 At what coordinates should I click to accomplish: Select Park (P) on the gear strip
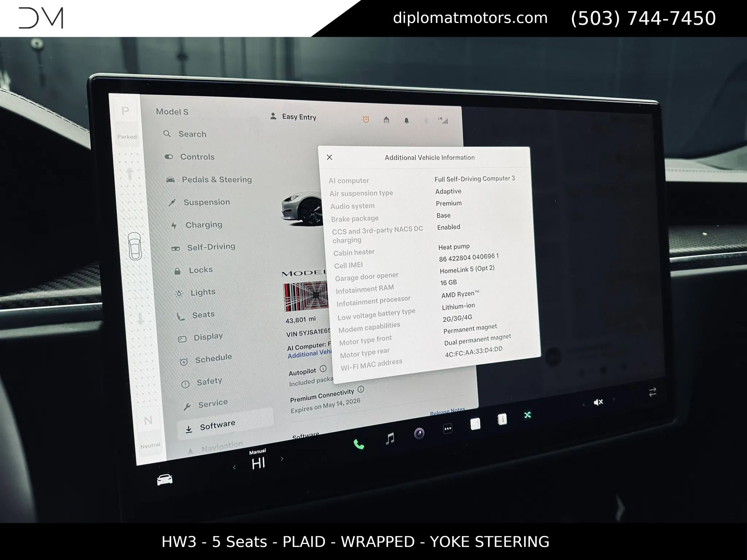point(125,111)
